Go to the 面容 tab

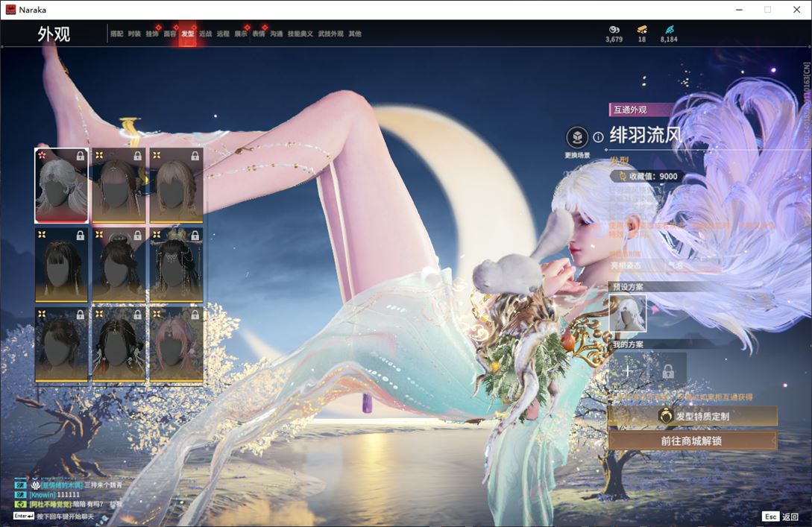[170, 34]
